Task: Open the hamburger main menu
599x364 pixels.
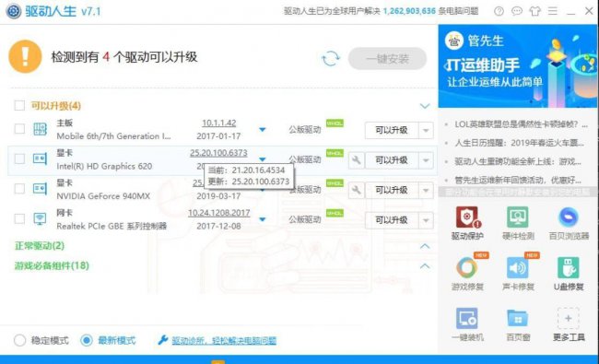Action: (552, 11)
